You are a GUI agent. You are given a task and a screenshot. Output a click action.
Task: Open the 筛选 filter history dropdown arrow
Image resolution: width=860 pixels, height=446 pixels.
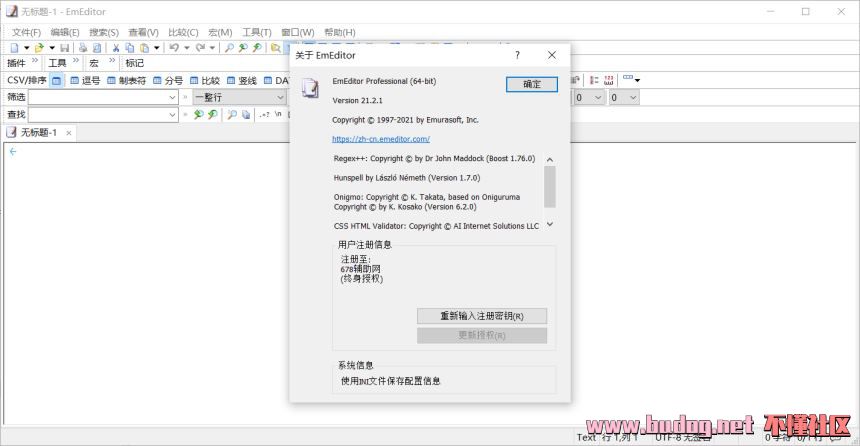172,98
